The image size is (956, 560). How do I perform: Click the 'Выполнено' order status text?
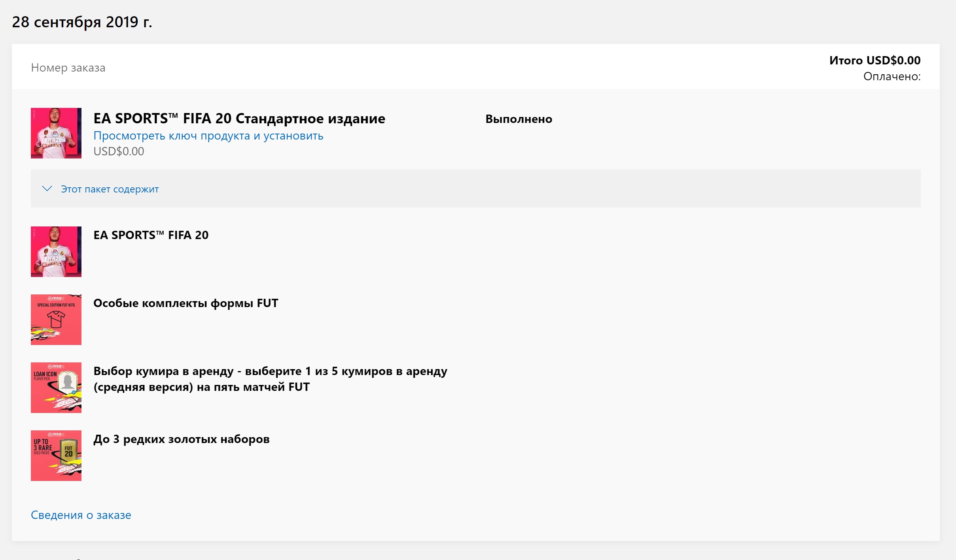pyautogui.click(x=519, y=119)
